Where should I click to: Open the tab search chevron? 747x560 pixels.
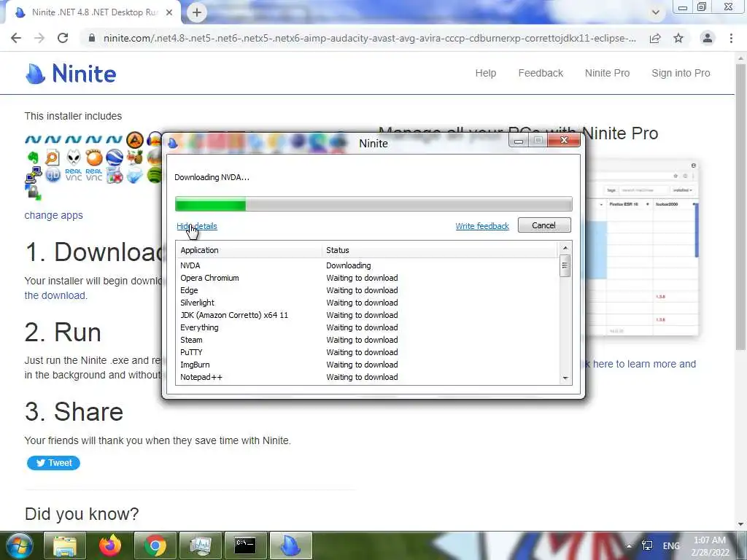pyautogui.click(x=656, y=12)
